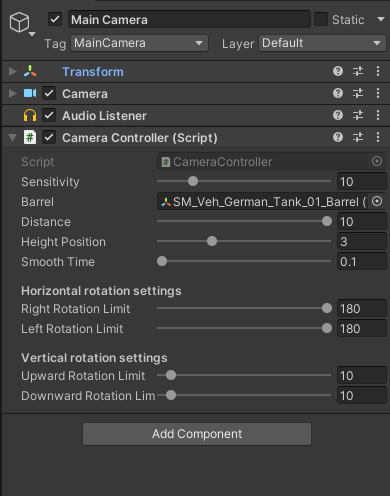Click the Sensitivity slider handle

[x=193, y=181]
